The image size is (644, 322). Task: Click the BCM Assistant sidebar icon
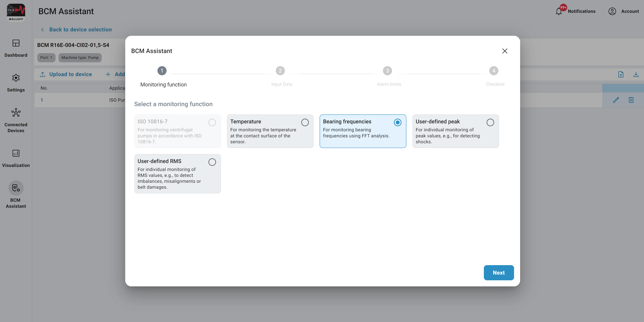[16, 188]
